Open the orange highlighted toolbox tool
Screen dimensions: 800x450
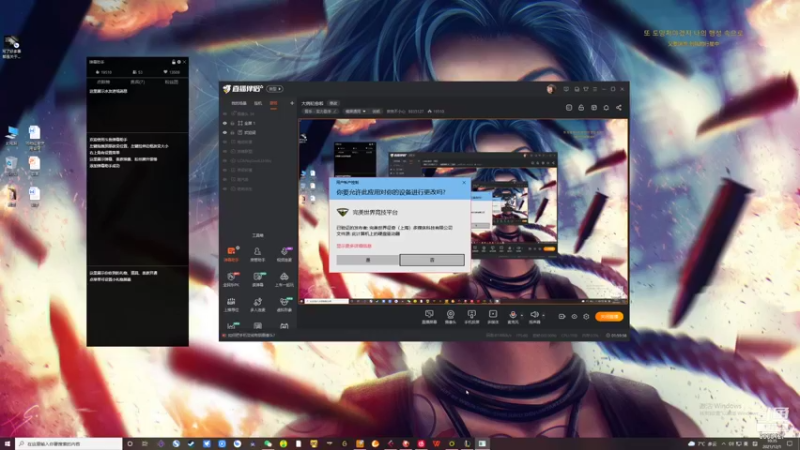point(231,254)
